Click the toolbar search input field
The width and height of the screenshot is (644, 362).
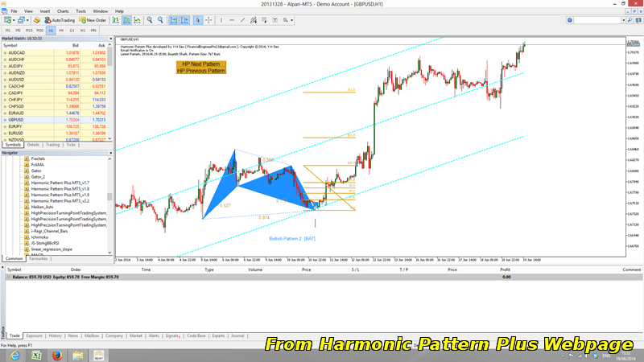click(597, 20)
